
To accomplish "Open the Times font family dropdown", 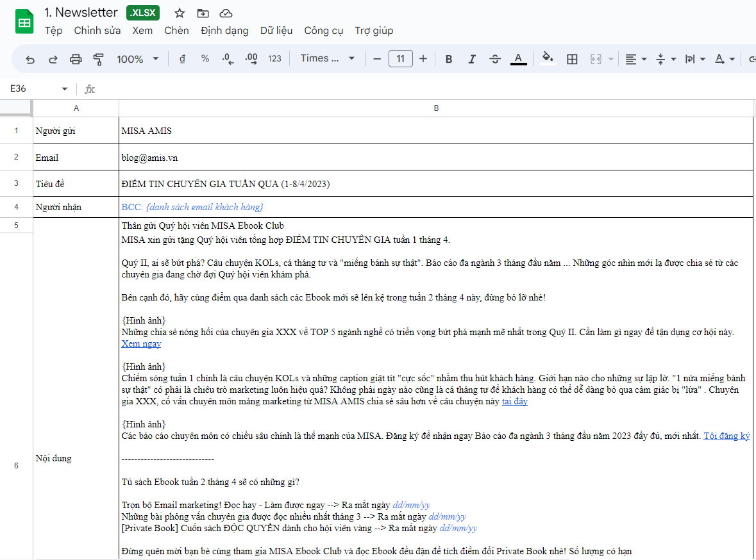I will 328,58.
